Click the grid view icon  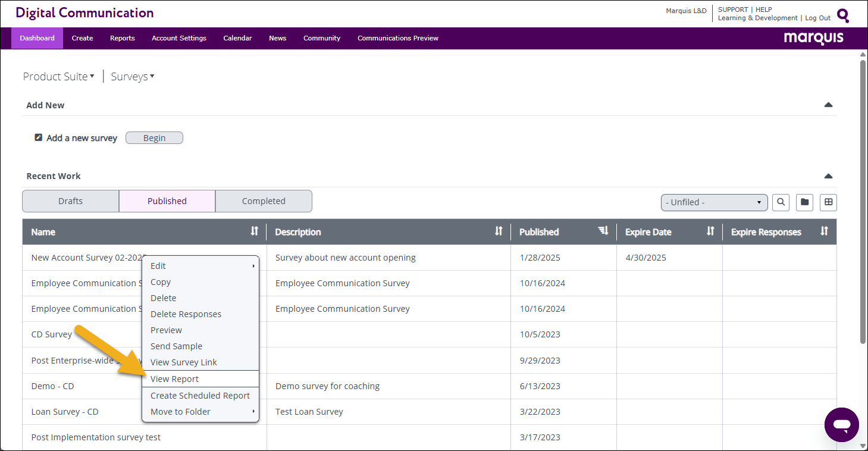pyautogui.click(x=828, y=202)
